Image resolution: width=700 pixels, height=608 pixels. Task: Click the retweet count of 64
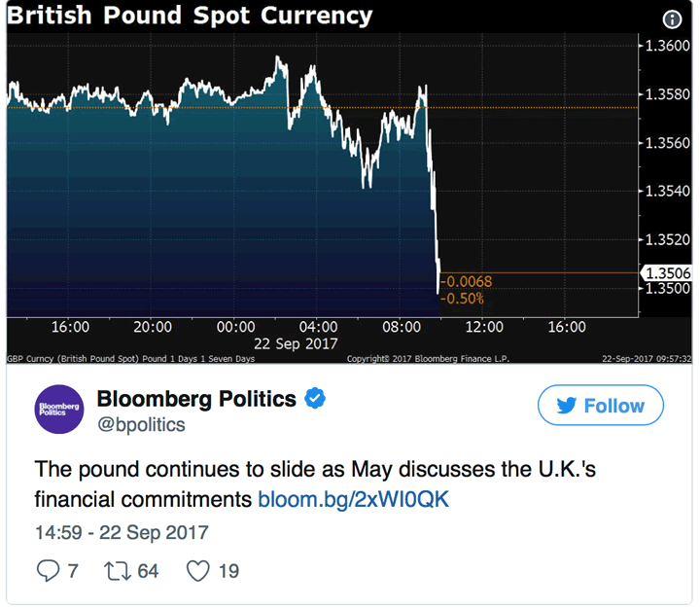tap(148, 570)
